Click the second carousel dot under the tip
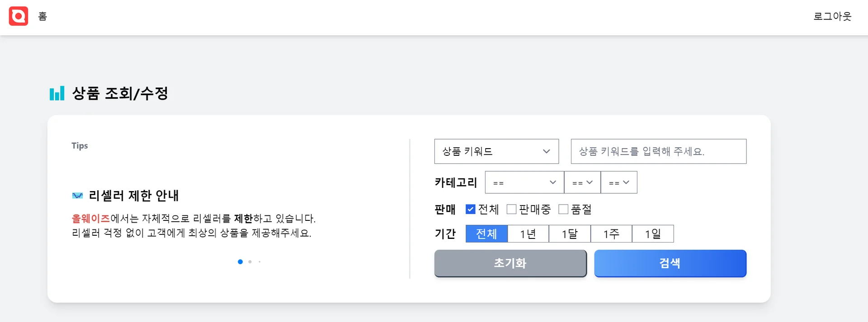868x322 pixels. click(250, 261)
